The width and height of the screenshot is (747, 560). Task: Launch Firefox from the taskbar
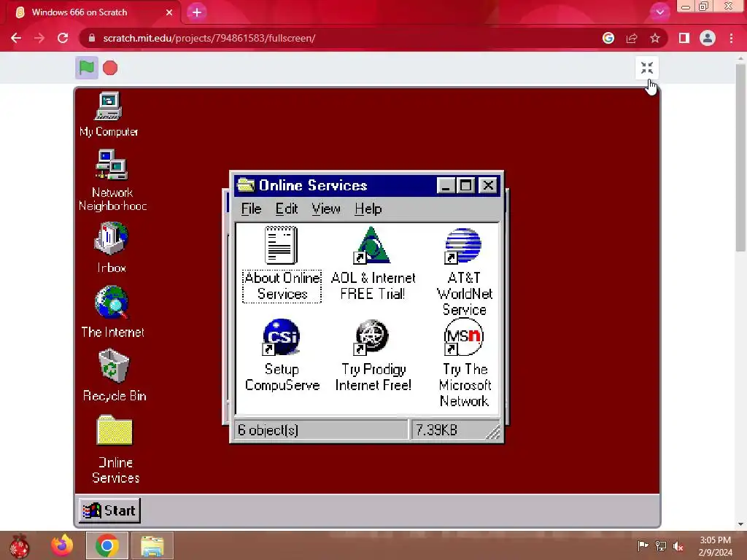(62, 545)
